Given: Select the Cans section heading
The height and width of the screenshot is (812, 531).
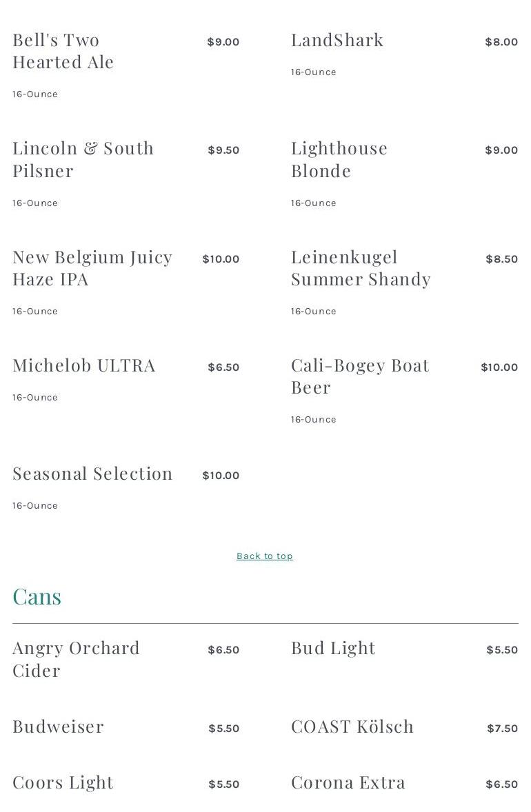Looking at the screenshot, I should pyautogui.click(x=37, y=596).
